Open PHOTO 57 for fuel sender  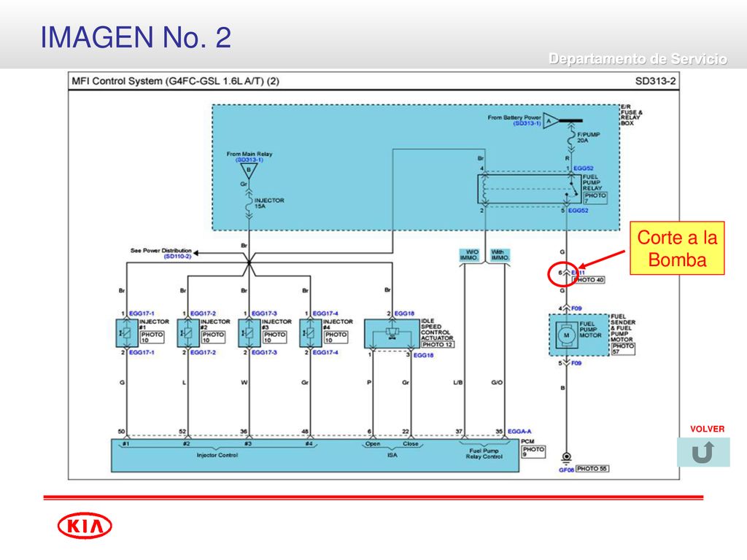tap(623, 349)
